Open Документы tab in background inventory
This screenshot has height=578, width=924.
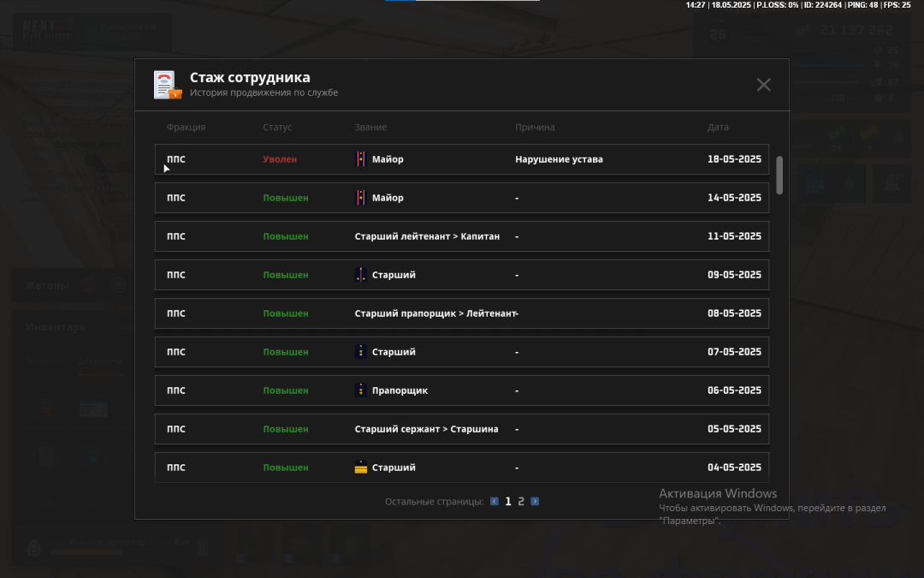point(99,361)
